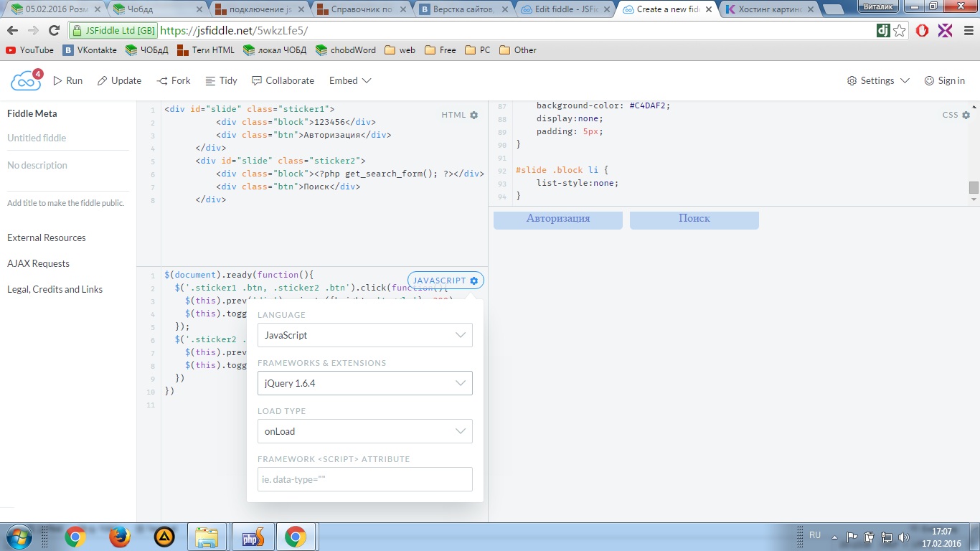Open Firefox from the Windows taskbar

point(120,537)
